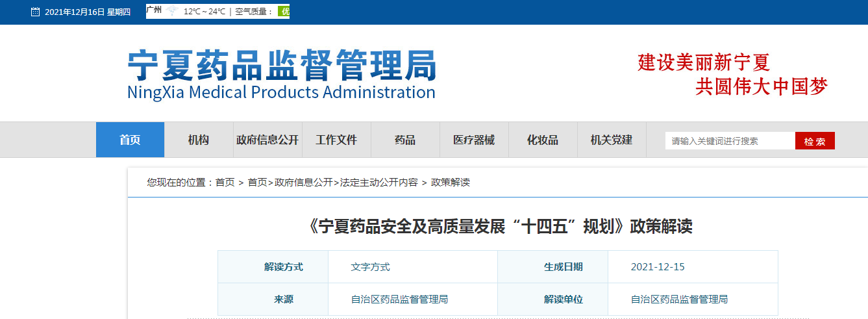Go to 政府信息公开 in the navigation bar
This screenshot has height=319, width=868.
[x=267, y=140]
